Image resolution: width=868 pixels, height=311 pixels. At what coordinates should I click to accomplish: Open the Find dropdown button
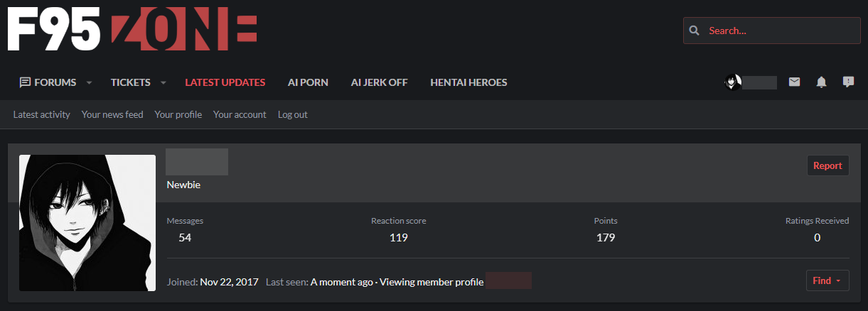[827, 280]
